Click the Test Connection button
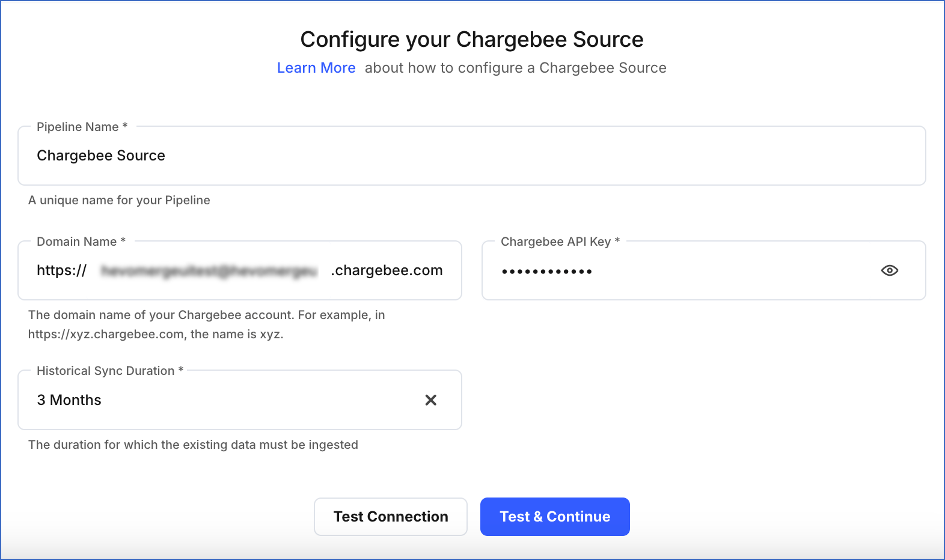The image size is (945, 560). (x=391, y=517)
